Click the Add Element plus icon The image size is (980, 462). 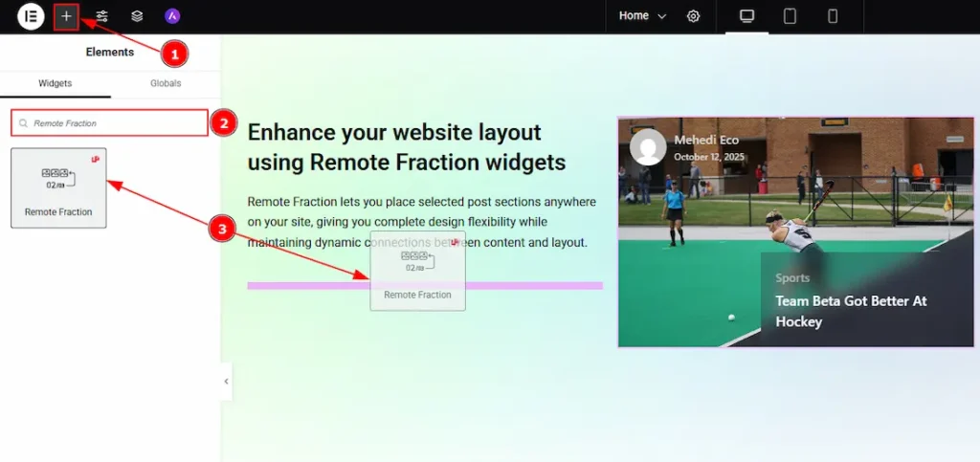(66, 16)
